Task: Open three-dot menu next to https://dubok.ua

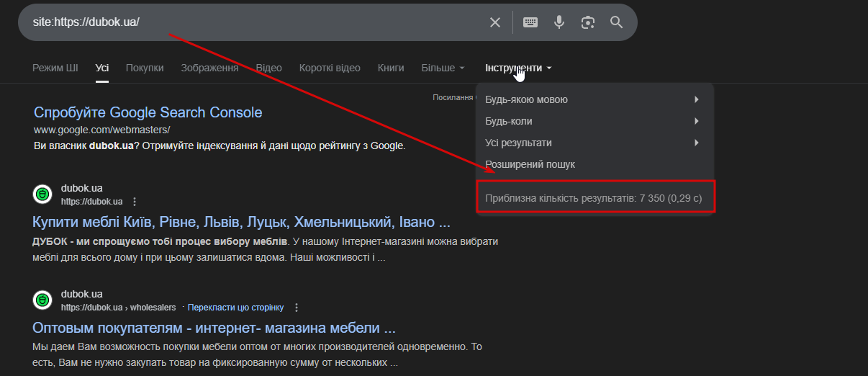Action: 134,202
